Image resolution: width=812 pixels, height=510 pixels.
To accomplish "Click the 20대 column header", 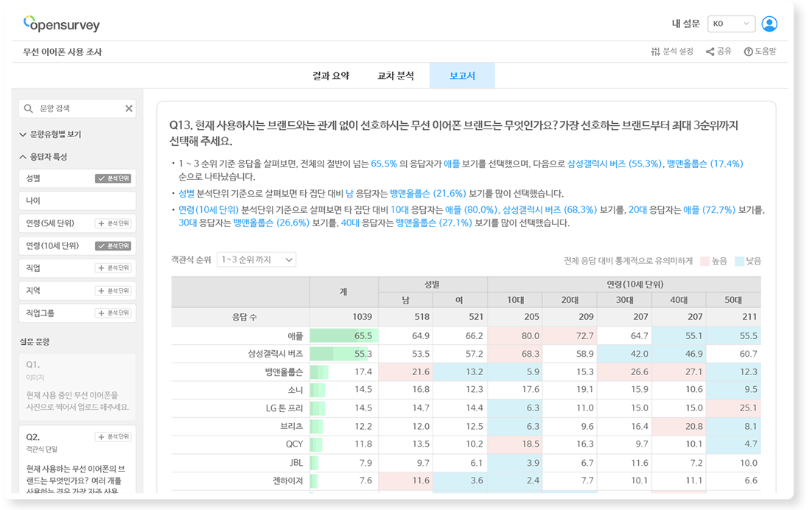I will 570,300.
